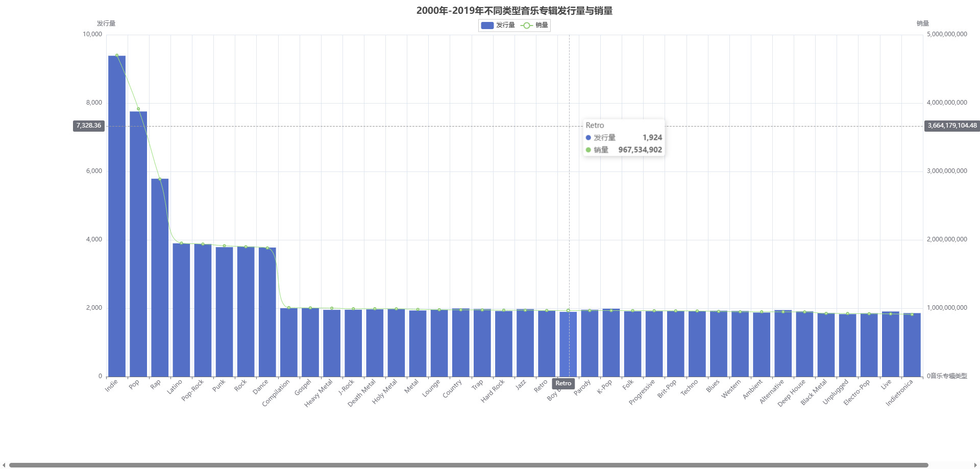Image resolution: width=980 pixels, height=469 pixels.
Task: Click the 发行量 left axis name
Action: [x=106, y=23]
